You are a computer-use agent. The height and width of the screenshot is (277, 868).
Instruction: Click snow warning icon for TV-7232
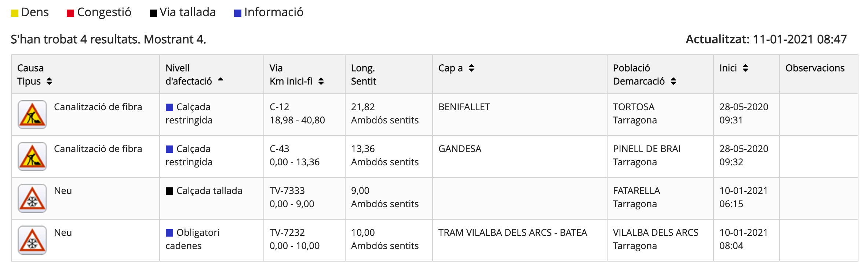32,240
